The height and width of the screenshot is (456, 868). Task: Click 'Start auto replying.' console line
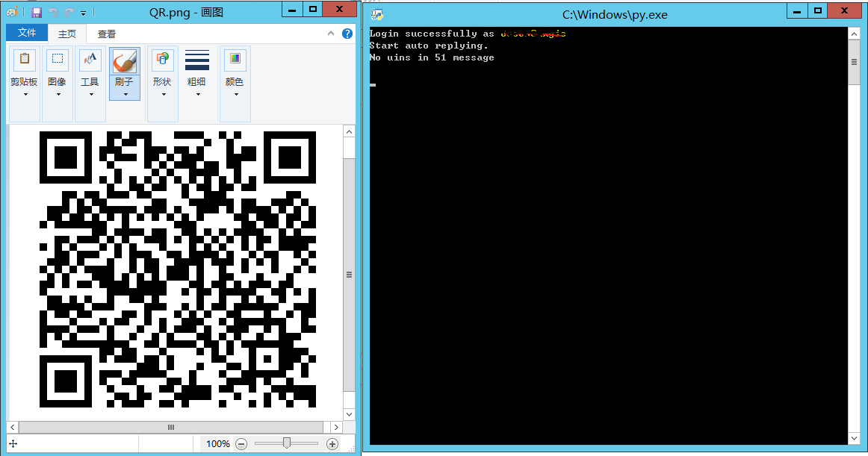point(429,46)
